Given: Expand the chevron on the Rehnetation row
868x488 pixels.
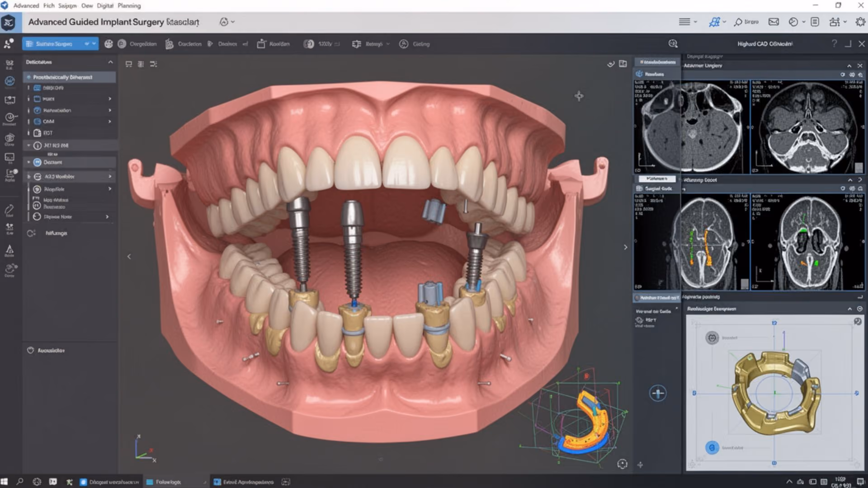Looking at the screenshot, I should point(110,110).
